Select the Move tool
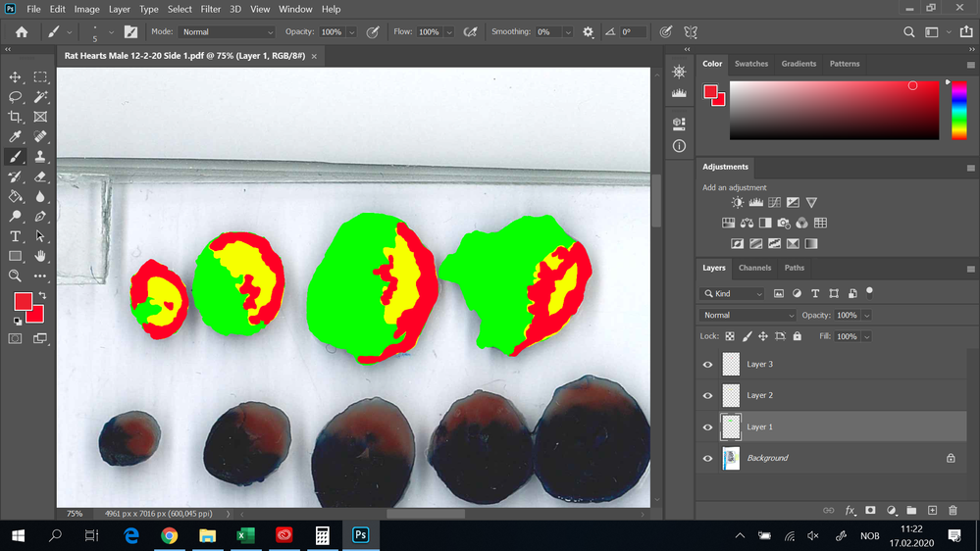980x551 pixels. tap(15, 76)
